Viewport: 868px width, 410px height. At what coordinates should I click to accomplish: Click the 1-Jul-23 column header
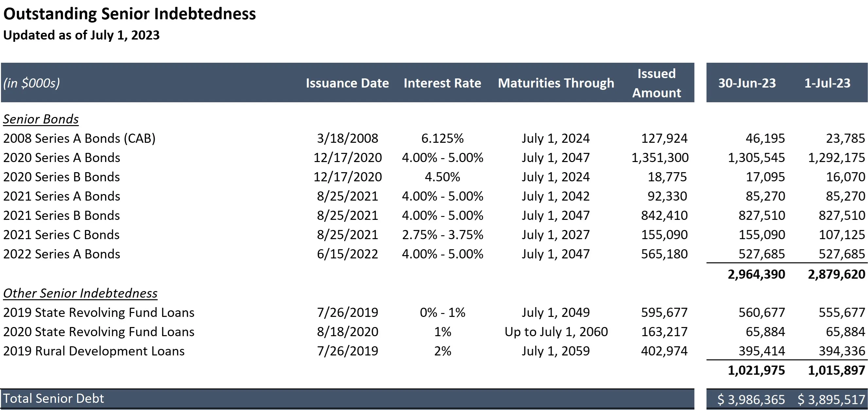click(x=827, y=83)
